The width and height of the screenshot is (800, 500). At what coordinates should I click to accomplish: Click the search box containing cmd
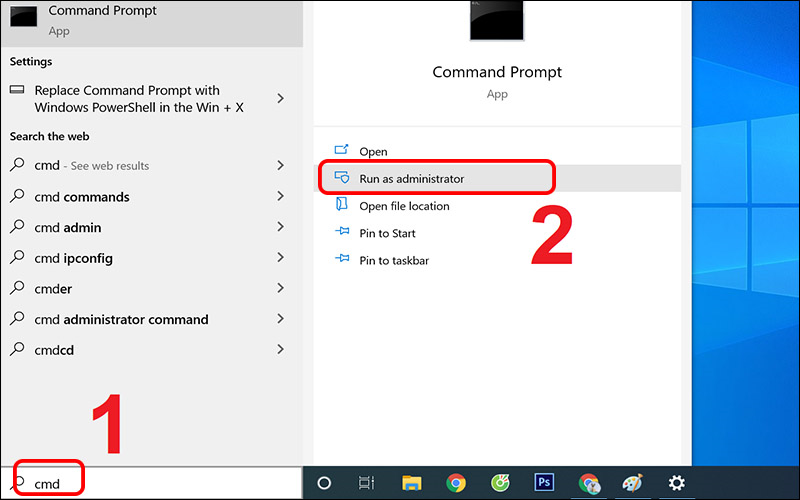click(x=150, y=483)
